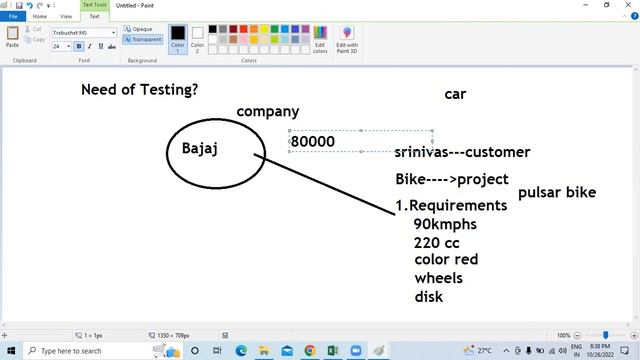Click the Help question mark icon

click(x=634, y=16)
